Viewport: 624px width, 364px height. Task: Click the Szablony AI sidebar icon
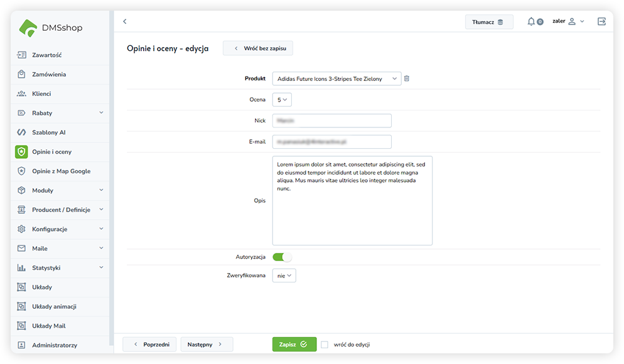[x=21, y=132]
